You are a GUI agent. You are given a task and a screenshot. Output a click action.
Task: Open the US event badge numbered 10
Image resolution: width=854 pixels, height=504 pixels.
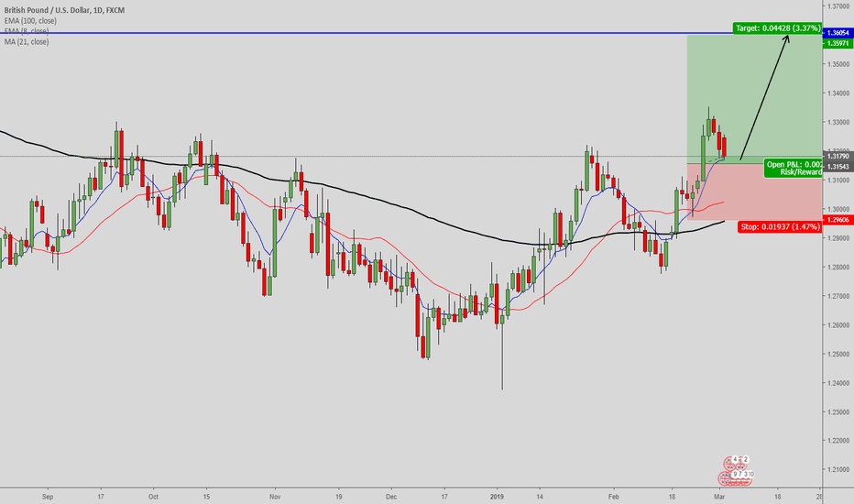(x=751, y=475)
